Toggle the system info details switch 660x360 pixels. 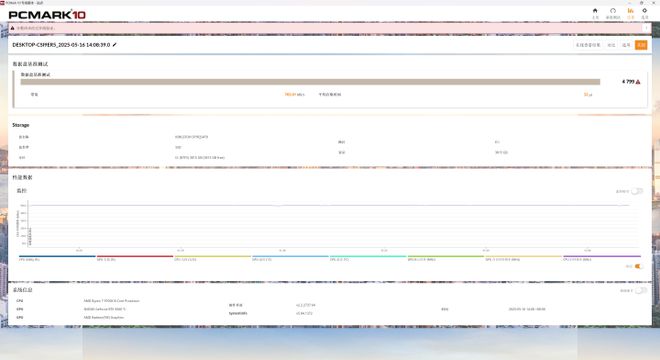[641, 291]
